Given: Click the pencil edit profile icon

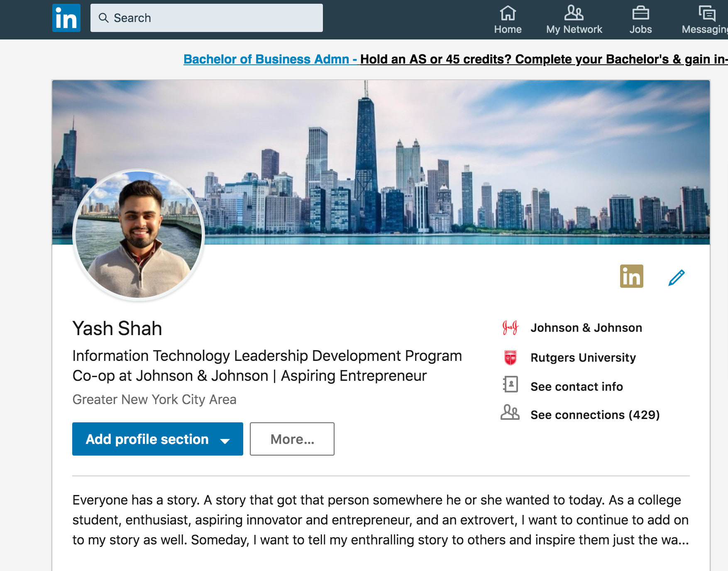Looking at the screenshot, I should pyautogui.click(x=676, y=277).
